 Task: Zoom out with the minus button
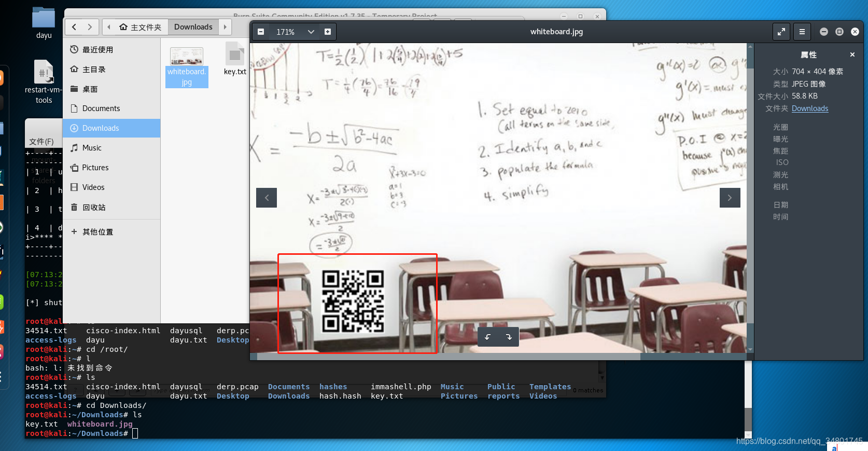coord(261,32)
